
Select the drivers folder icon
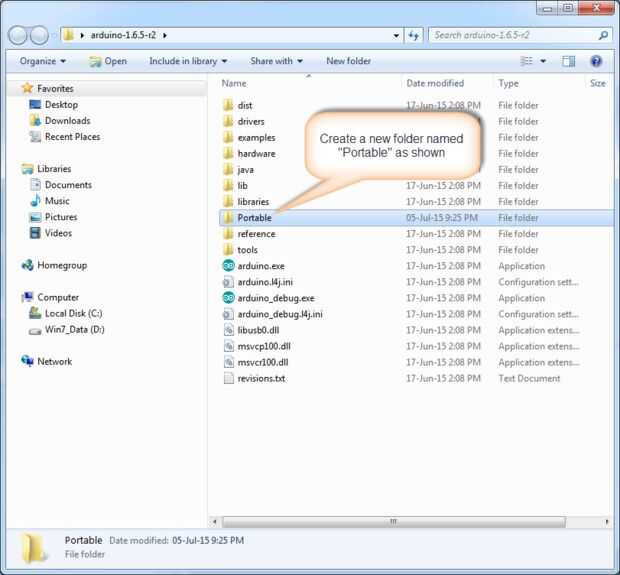coord(228,121)
